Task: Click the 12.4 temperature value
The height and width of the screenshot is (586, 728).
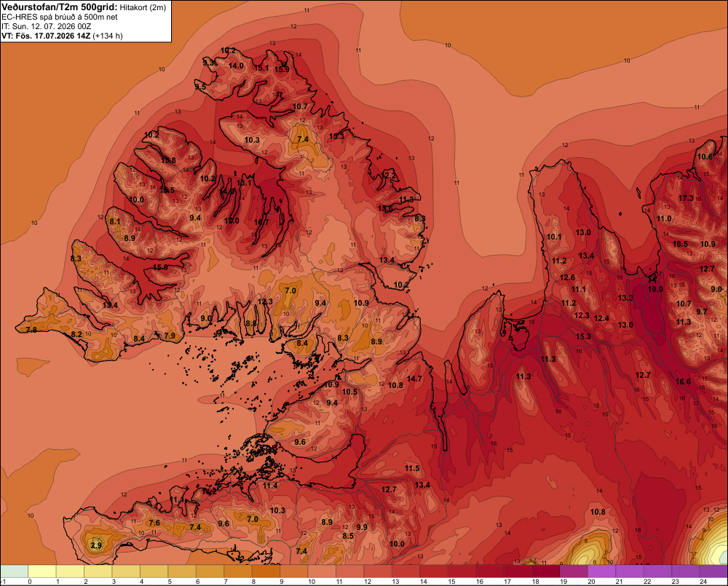Action: [x=601, y=319]
